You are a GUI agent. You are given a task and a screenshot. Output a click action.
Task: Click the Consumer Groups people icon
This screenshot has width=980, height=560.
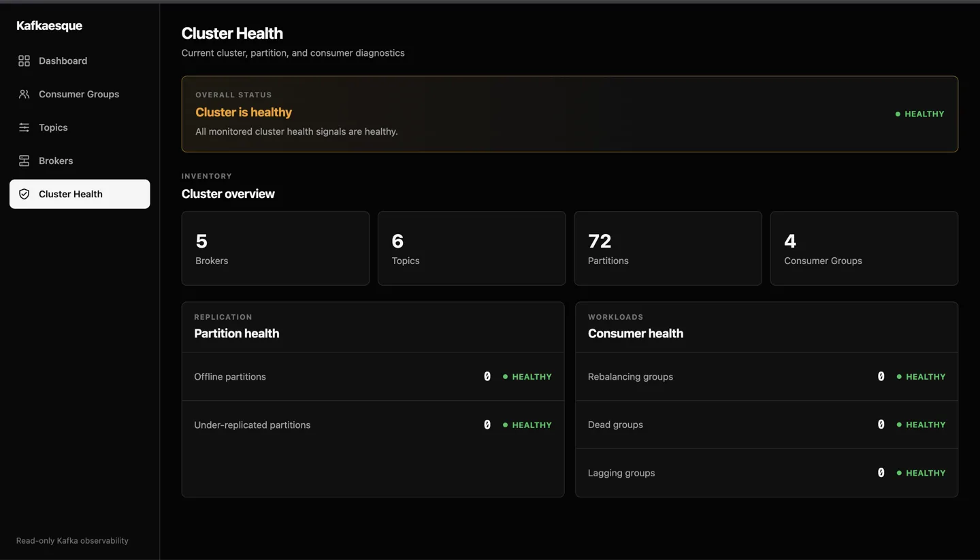coord(24,94)
